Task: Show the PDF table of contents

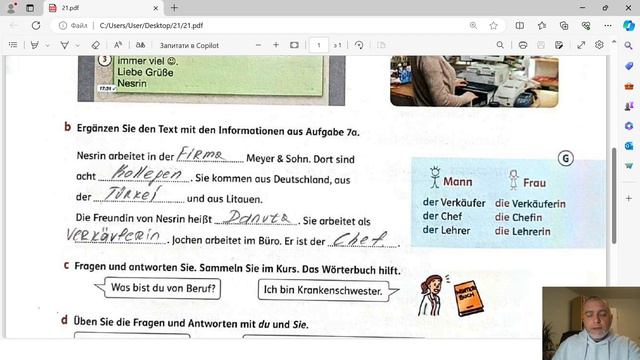Action: point(13,45)
